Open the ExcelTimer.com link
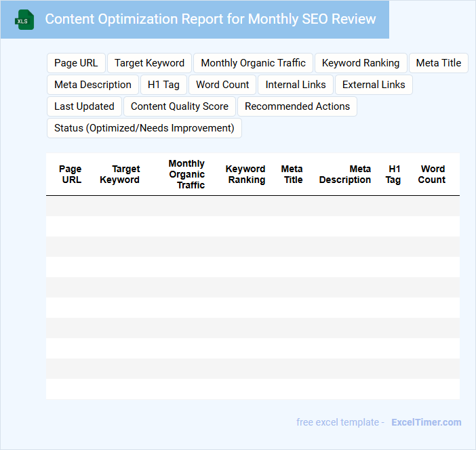Image resolution: width=476 pixels, height=450 pixels. tap(426, 422)
